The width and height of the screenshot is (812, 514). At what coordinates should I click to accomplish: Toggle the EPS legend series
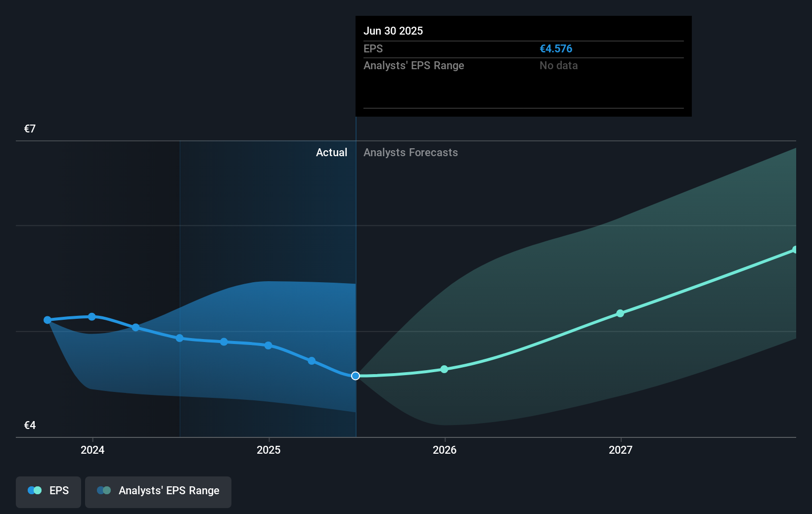click(48, 491)
